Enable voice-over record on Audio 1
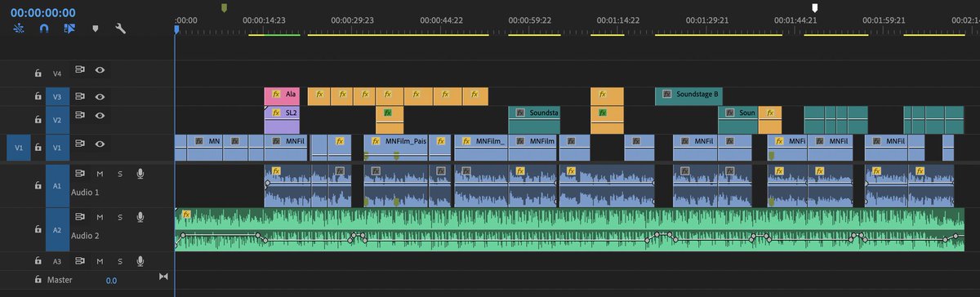 click(x=140, y=173)
